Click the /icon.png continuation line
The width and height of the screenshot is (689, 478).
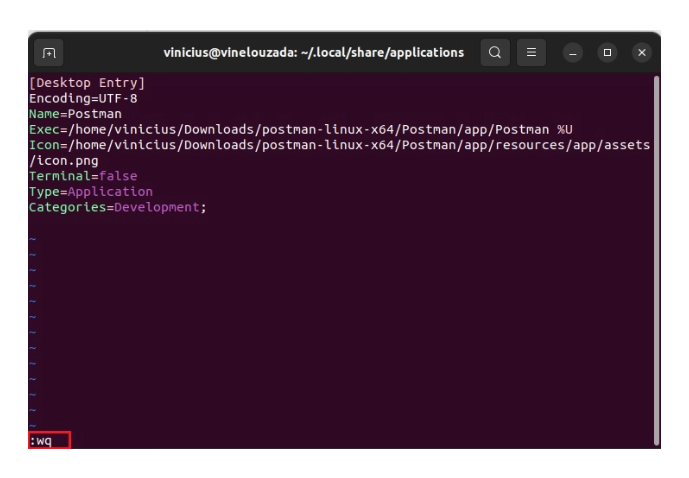click(x=64, y=161)
